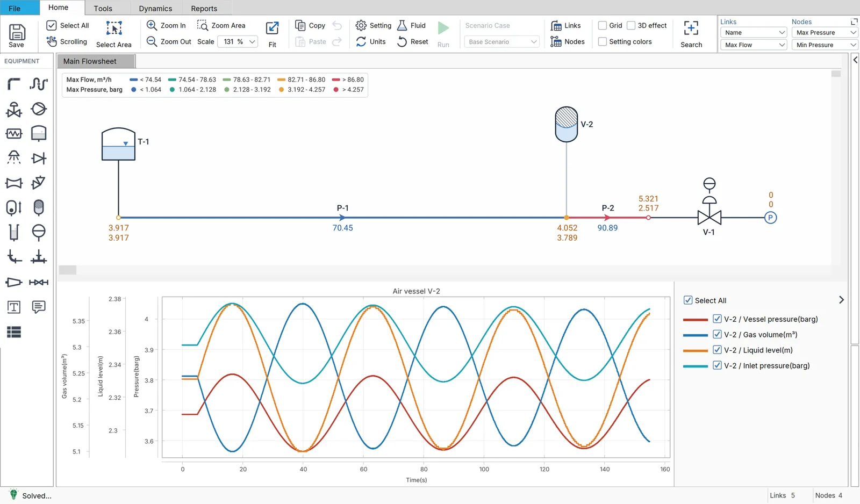Viewport: 860px width, 504px height.
Task: Toggle the Setting colors checkbox
Action: point(603,41)
